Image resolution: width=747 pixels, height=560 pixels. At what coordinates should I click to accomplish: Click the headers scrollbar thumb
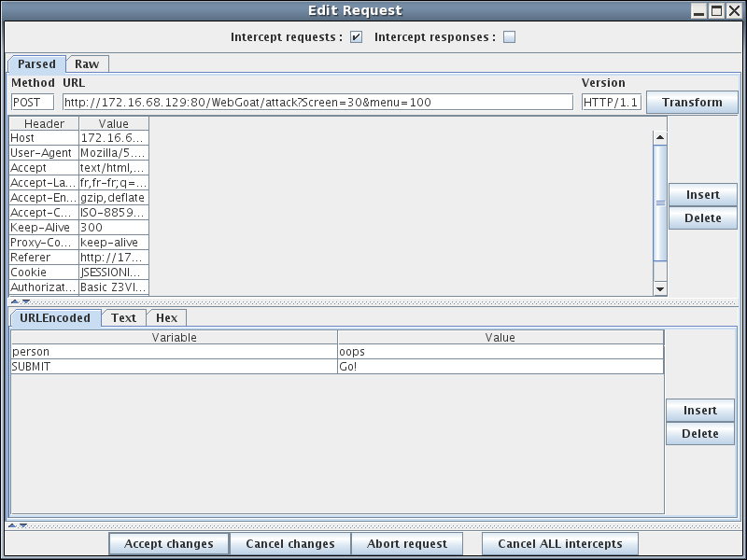tap(660, 203)
